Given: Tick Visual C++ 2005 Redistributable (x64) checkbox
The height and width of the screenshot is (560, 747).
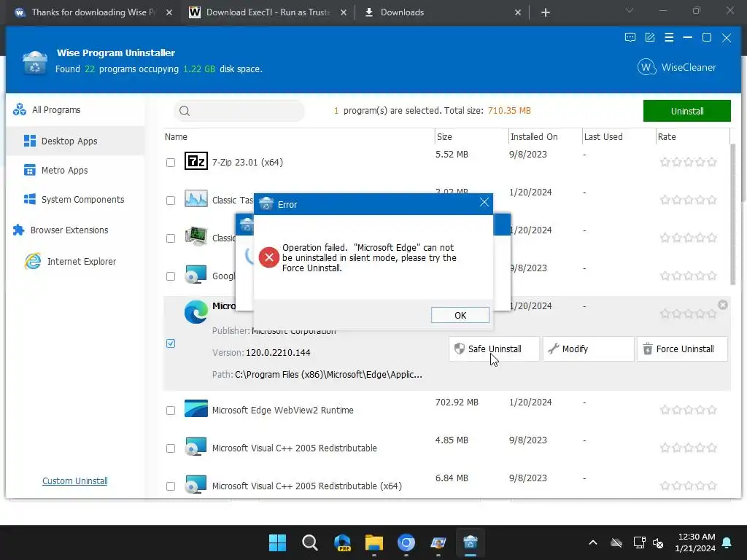Looking at the screenshot, I should click(x=171, y=486).
